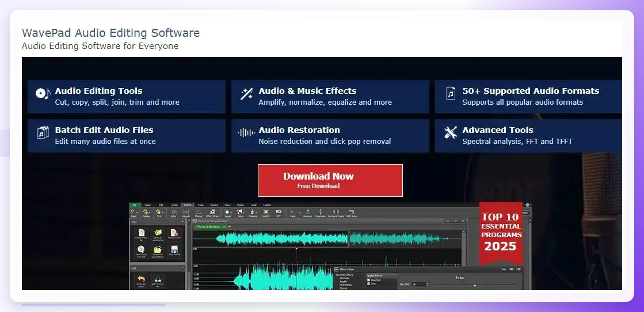Click the Split into two files icon

(x=158, y=280)
